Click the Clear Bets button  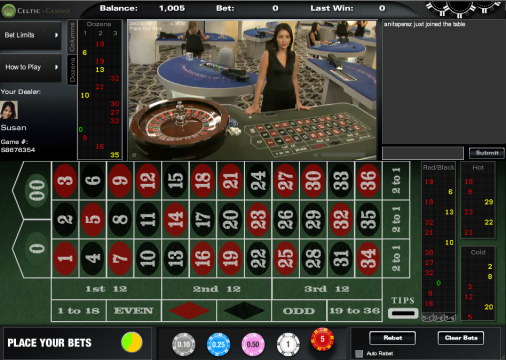461,338
